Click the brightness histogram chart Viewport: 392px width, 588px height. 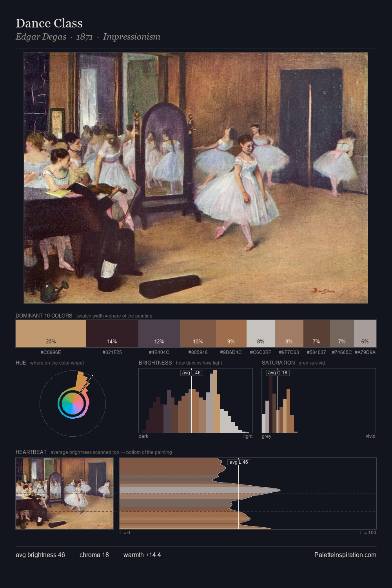click(196, 401)
